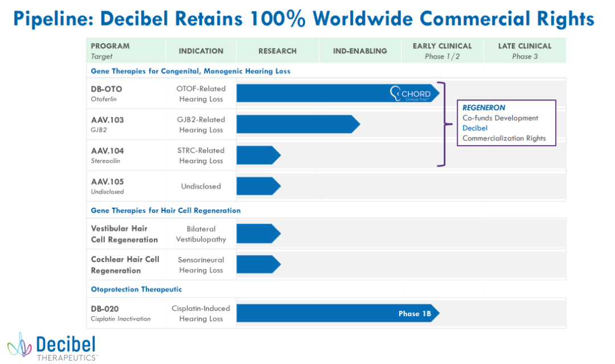The width and height of the screenshot is (615, 364).
Task: Click 'Sensorineural Hearing Loss' indication
Action: click(x=201, y=265)
